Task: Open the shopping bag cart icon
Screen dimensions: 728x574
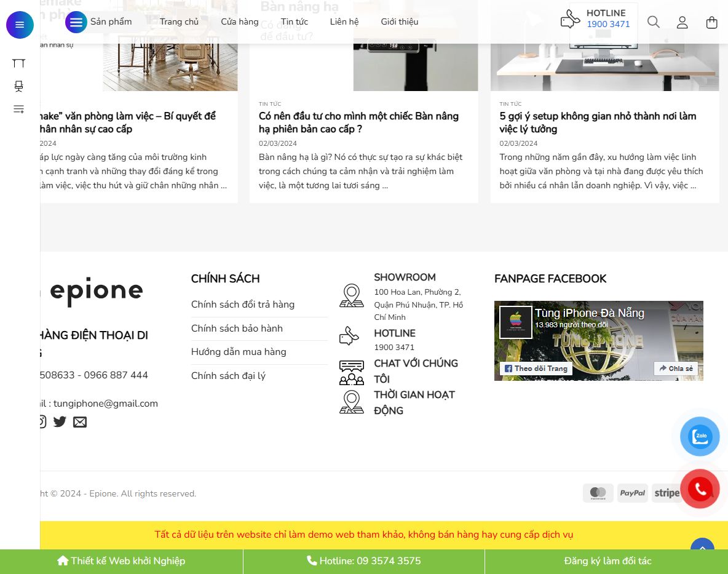Action: tap(711, 22)
